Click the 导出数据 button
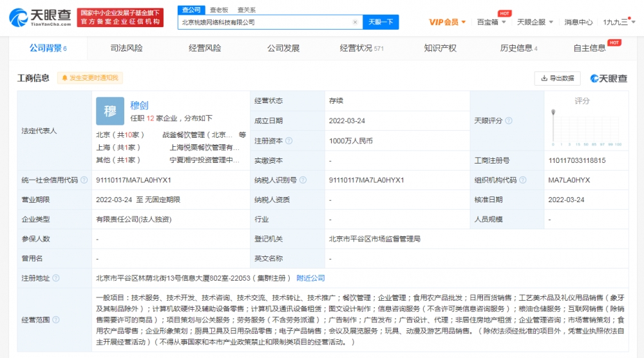 (x=557, y=78)
